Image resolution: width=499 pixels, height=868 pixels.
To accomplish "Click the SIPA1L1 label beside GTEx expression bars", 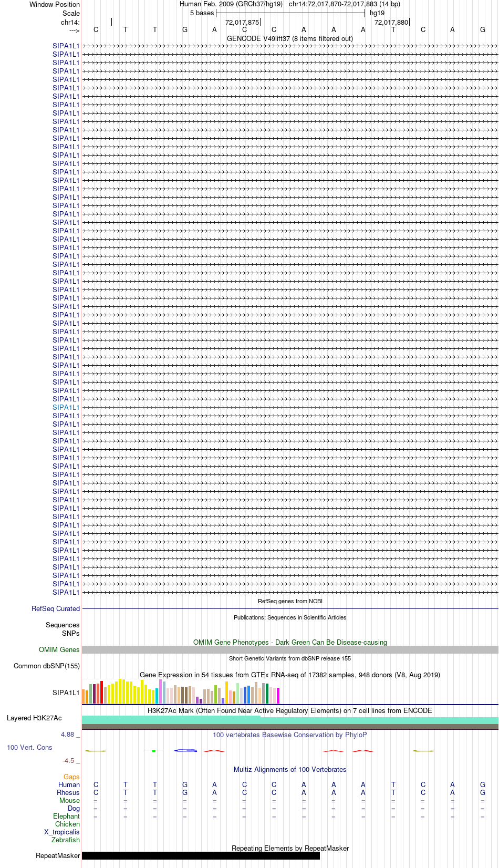I will click(66, 693).
